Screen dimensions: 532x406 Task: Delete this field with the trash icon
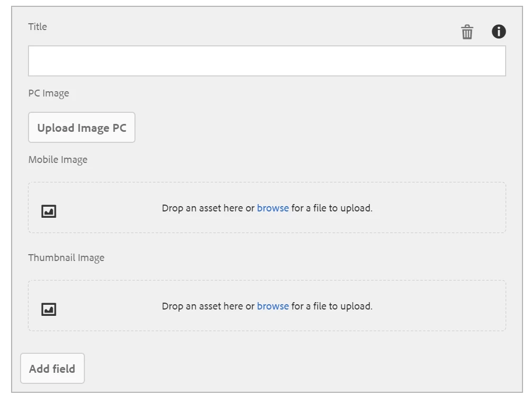click(x=467, y=32)
